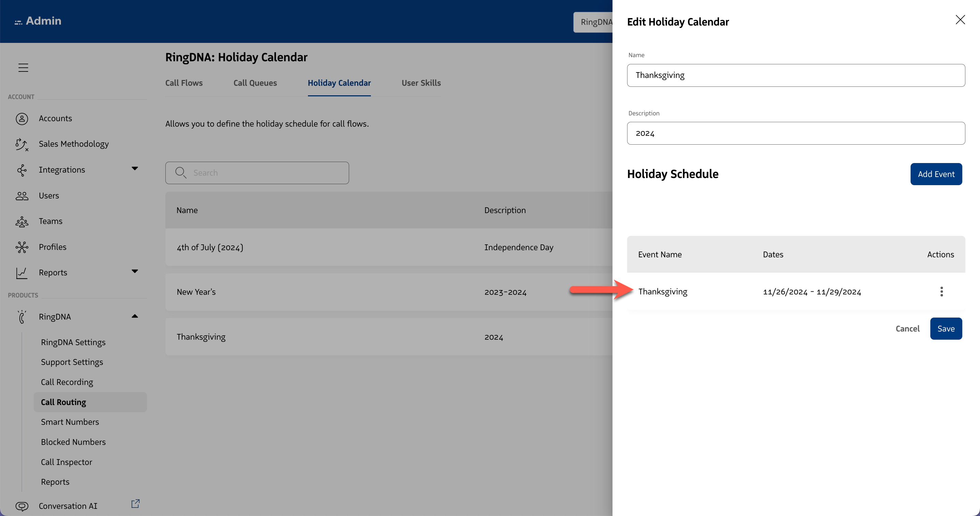Expand the Reports dropdown arrow
The height and width of the screenshot is (516, 980).
pos(135,271)
